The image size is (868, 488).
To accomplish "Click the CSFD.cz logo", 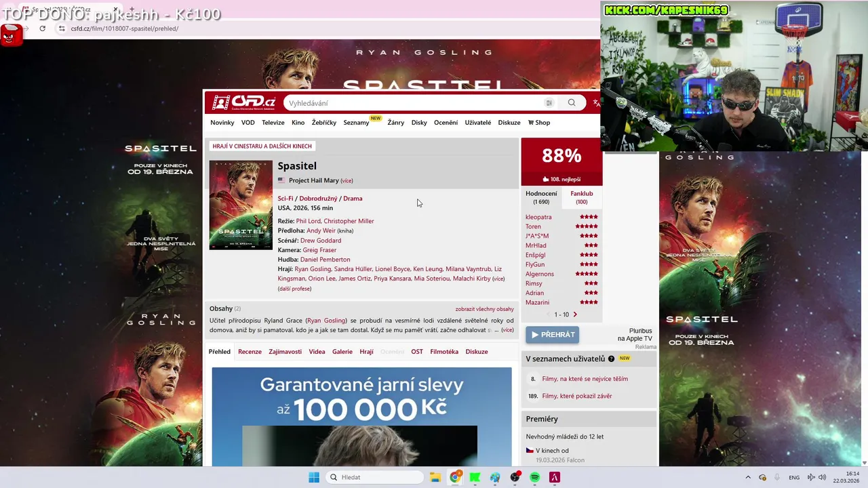I will [x=243, y=102].
